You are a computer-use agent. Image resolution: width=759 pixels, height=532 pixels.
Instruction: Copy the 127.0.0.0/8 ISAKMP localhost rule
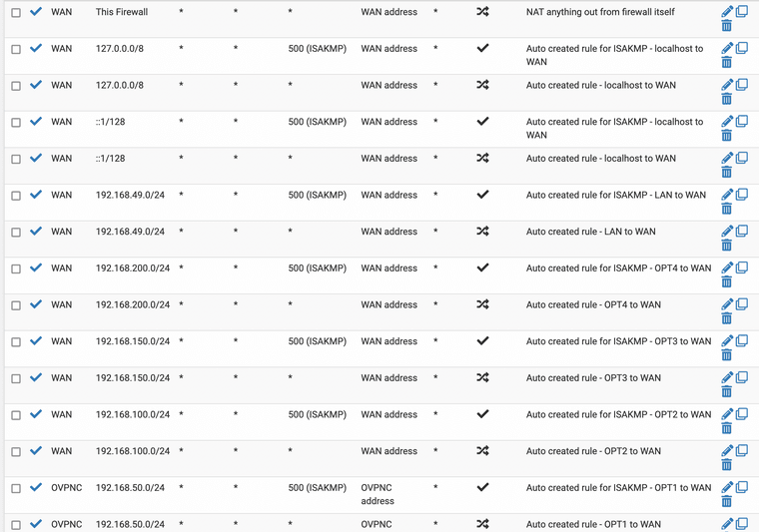742,48
